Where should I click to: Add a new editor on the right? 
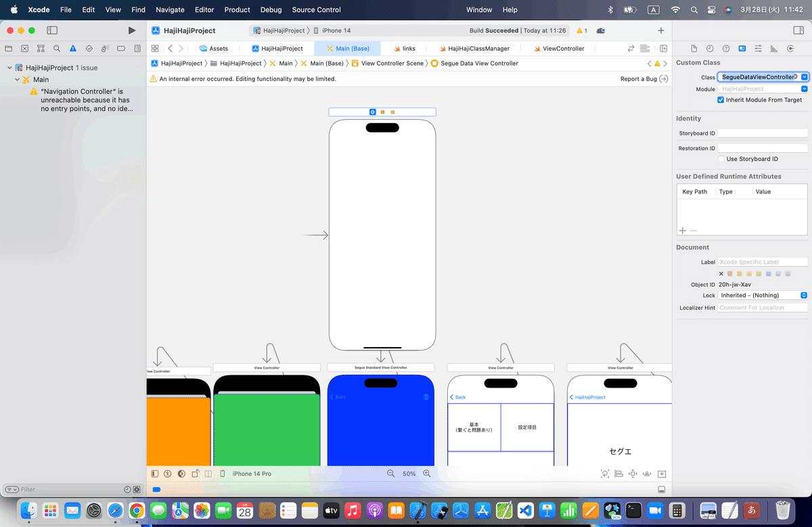tap(663, 49)
